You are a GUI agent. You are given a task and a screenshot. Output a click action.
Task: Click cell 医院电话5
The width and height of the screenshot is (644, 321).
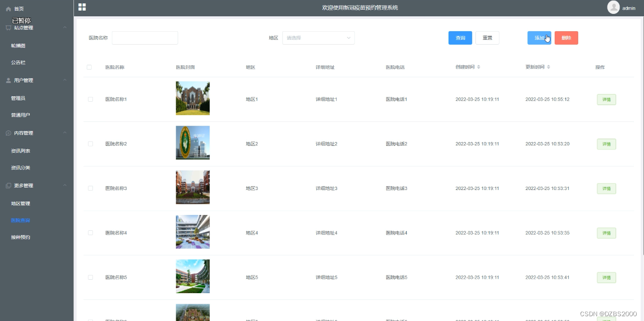[396, 277]
